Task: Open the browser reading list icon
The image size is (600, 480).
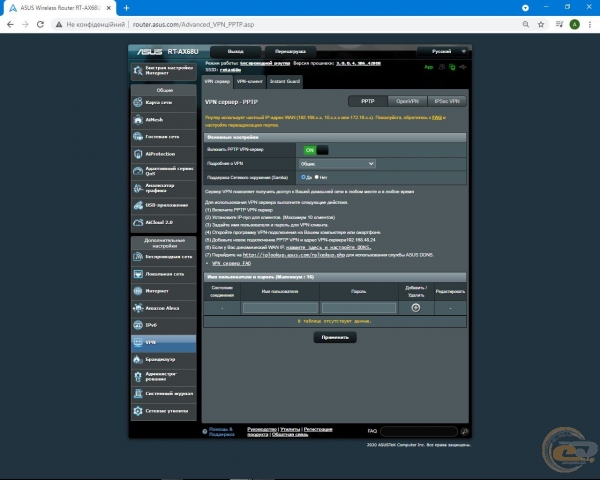Action: tap(559, 24)
